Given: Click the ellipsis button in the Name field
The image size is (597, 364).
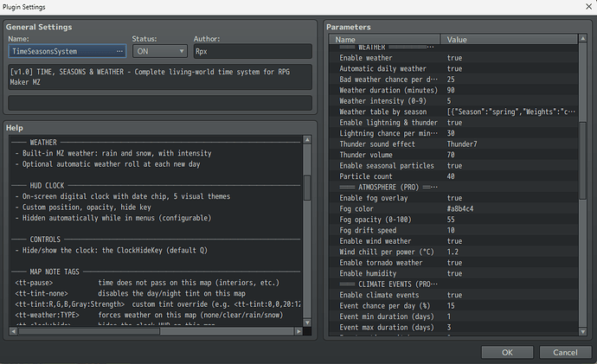Looking at the screenshot, I should coord(119,51).
